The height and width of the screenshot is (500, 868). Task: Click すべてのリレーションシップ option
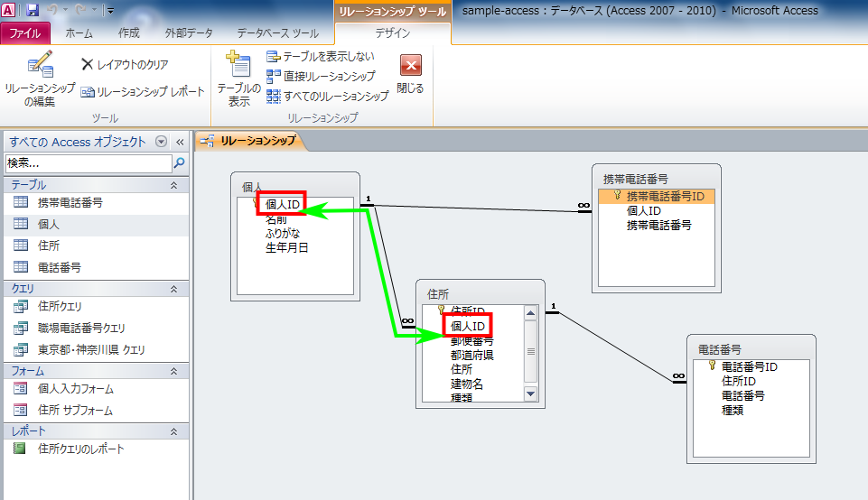coord(328,97)
